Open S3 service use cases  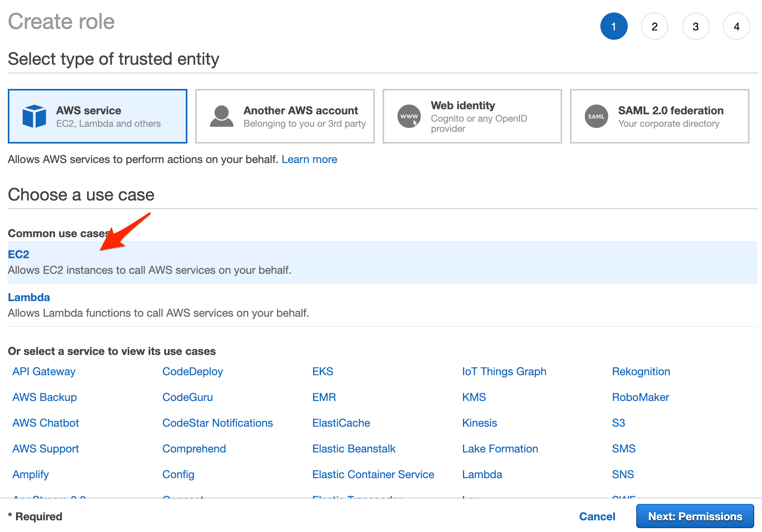(619, 423)
